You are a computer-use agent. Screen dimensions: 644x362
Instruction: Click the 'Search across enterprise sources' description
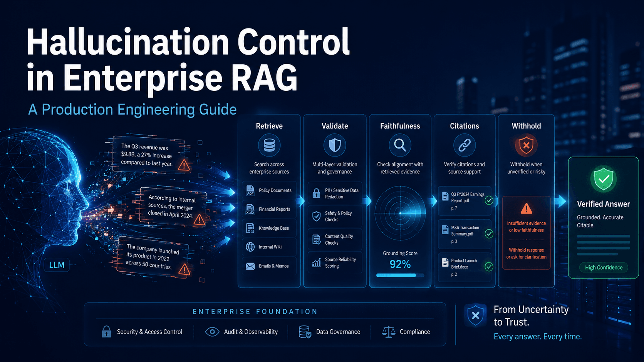point(269,168)
